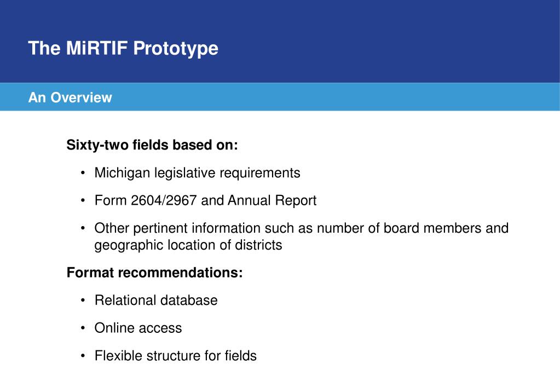Click the words 'Annual Report' in second bullet
Image resolution: width=560 pixels, height=392 pixels.
(x=272, y=200)
